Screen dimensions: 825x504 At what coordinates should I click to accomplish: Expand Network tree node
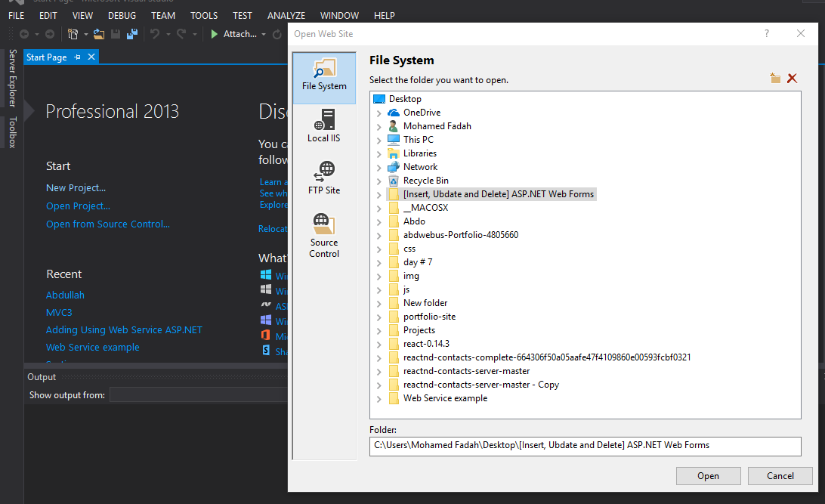(379, 168)
